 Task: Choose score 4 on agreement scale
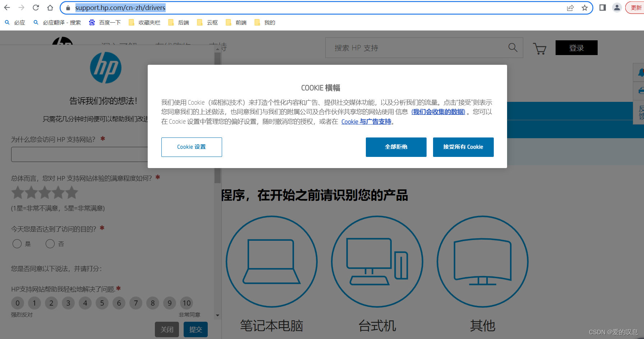[x=85, y=303]
